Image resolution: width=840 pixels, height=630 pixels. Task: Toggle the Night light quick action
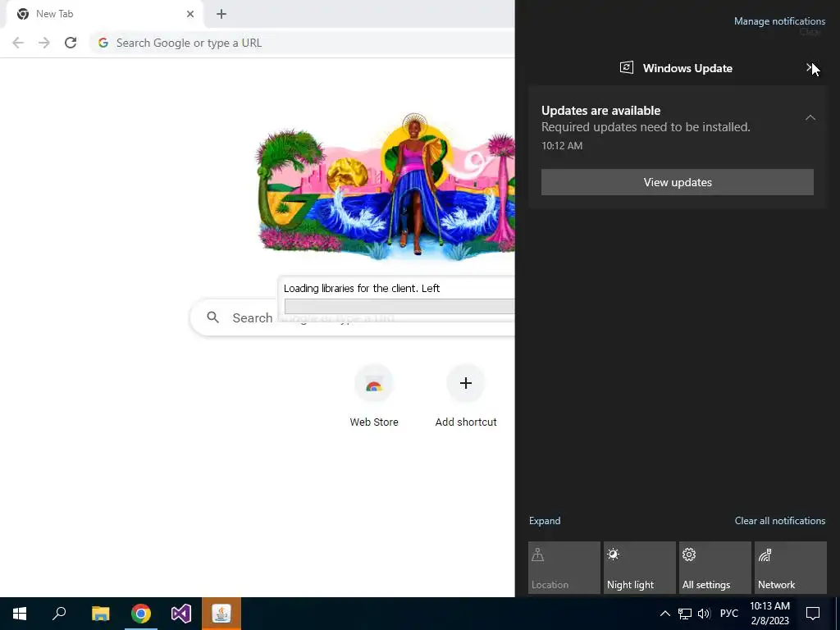[x=640, y=568]
